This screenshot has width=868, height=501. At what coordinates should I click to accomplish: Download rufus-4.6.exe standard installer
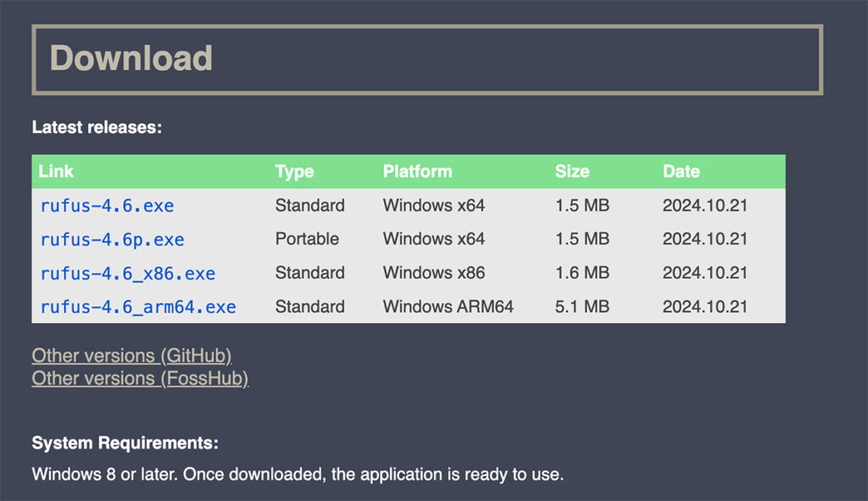click(x=107, y=206)
